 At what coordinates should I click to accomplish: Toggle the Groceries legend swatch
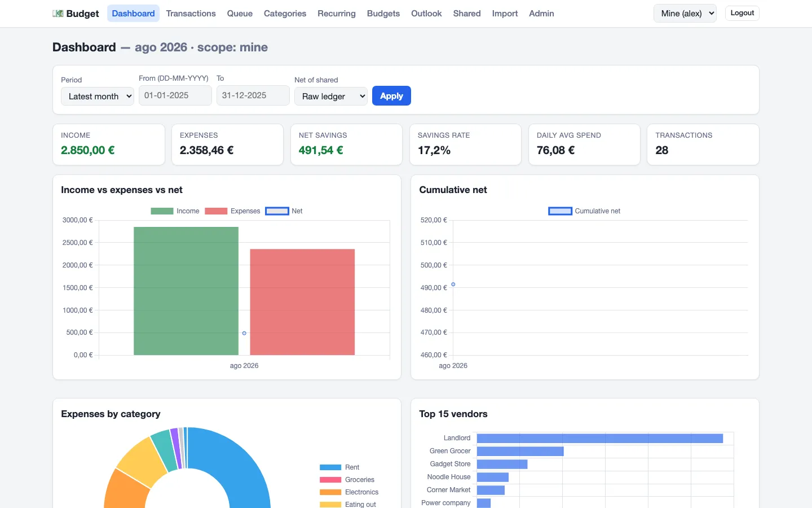(x=330, y=480)
